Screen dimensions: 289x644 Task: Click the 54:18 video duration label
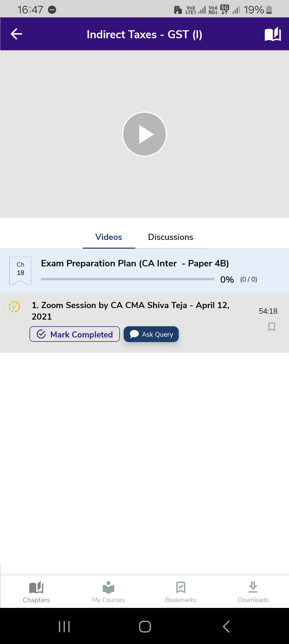[268, 311]
